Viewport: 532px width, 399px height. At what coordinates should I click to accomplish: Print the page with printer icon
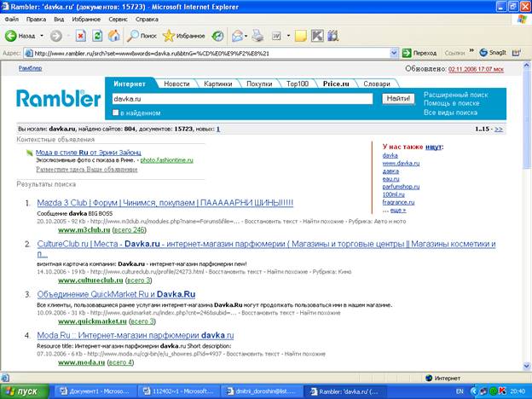click(257, 36)
